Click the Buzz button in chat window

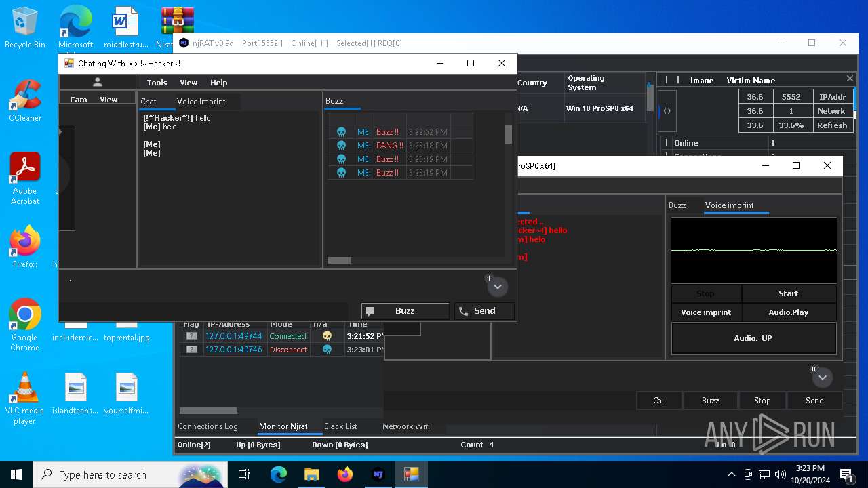pyautogui.click(x=406, y=311)
